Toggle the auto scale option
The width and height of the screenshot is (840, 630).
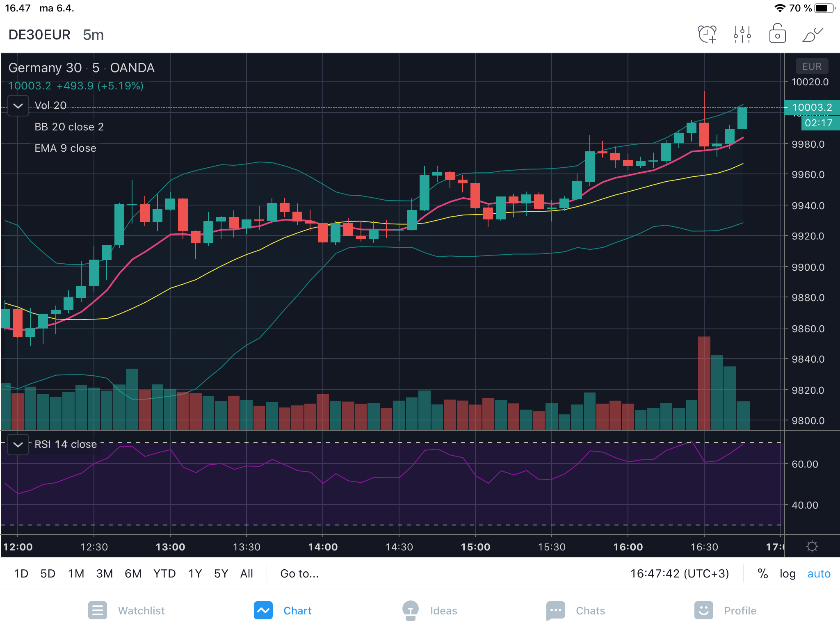click(819, 573)
